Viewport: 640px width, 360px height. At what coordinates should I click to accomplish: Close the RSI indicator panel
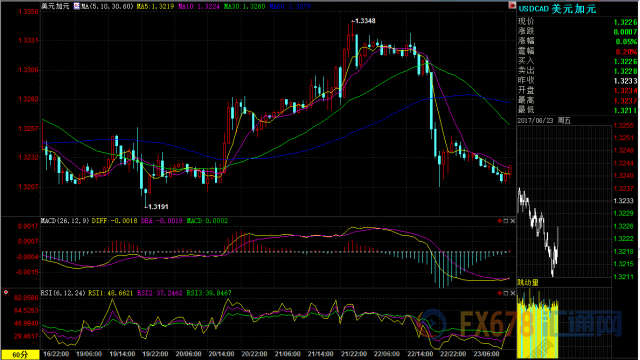[513, 293]
